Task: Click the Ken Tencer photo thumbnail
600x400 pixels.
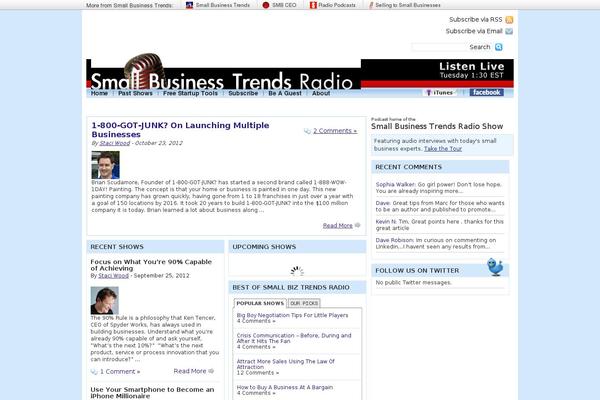Action: tap(104, 300)
